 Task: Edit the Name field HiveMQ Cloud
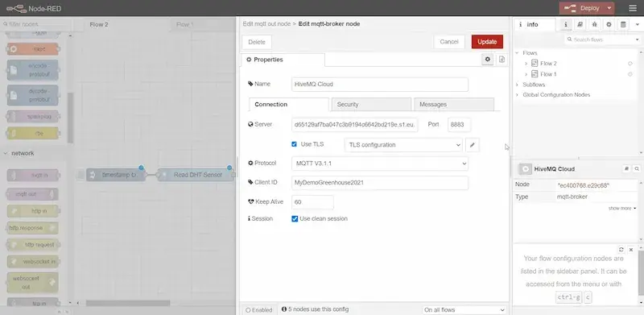[380, 85]
